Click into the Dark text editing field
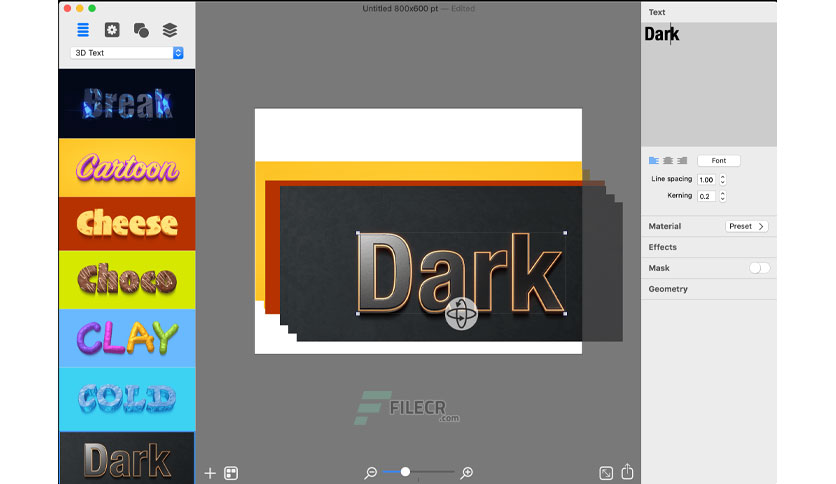This screenshot has width=836, height=484. pyautogui.click(x=709, y=84)
